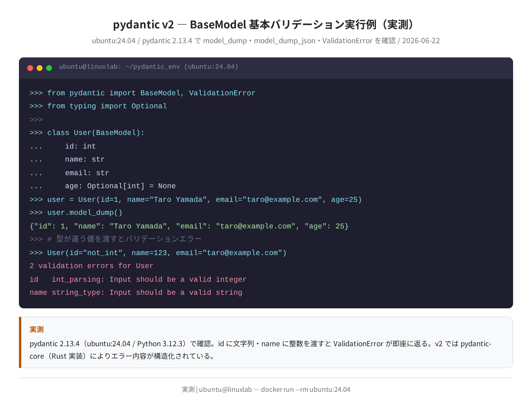Click the 'user.model_dump()' command line
Screen dimensions: 532x406
(x=76, y=212)
